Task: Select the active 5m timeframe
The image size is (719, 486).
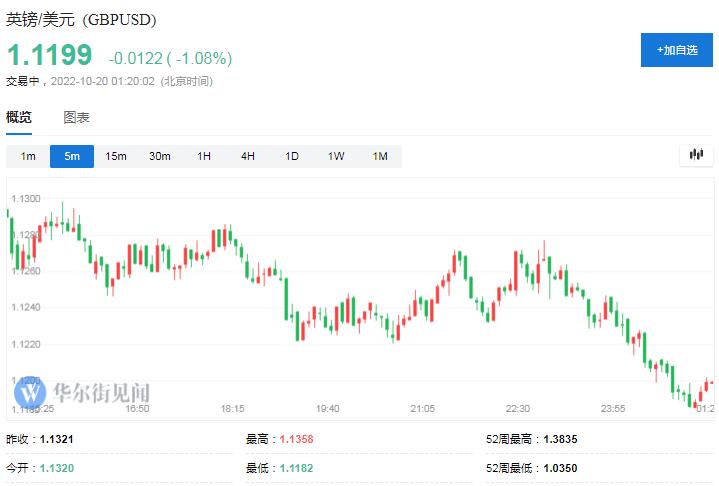Action: pyautogui.click(x=72, y=156)
